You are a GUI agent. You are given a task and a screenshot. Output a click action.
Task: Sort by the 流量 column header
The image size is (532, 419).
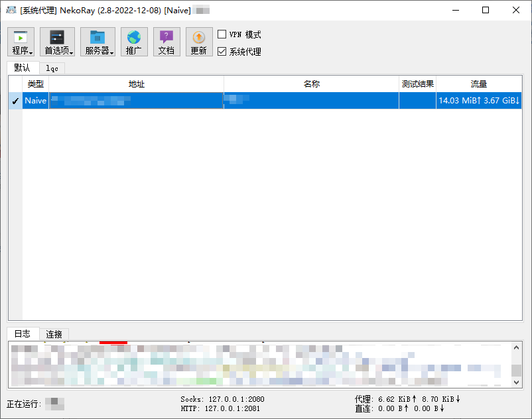(x=479, y=84)
